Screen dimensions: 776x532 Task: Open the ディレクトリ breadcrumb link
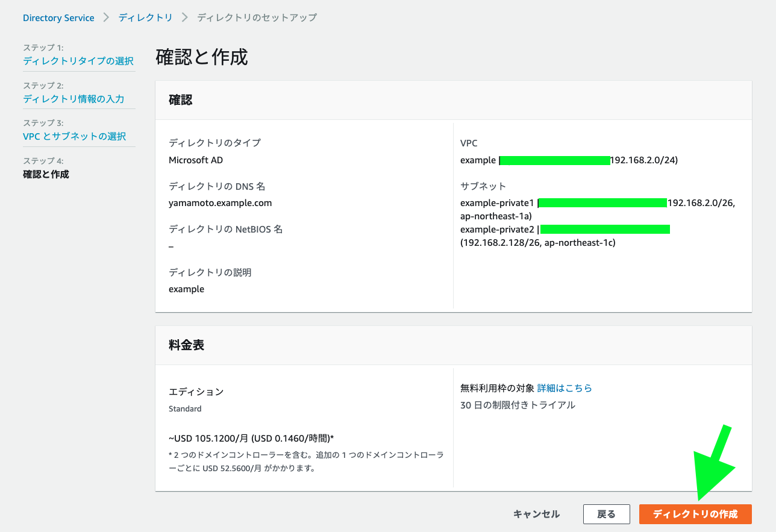click(145, 17)
